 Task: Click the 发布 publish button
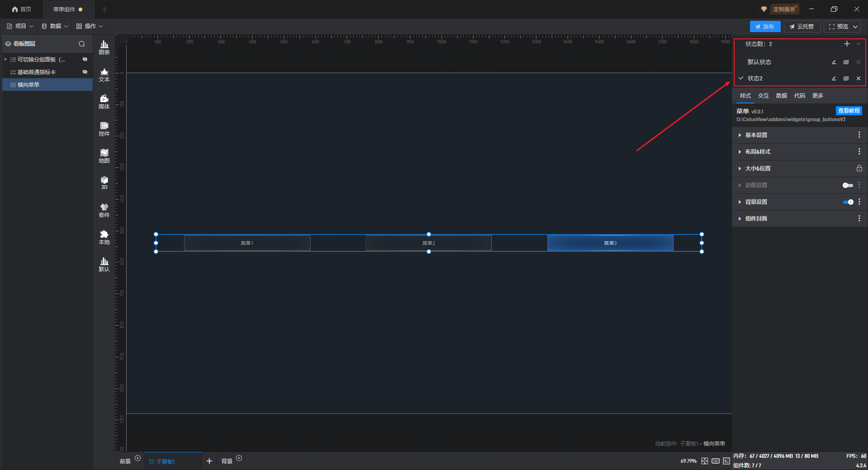(765, 27)
